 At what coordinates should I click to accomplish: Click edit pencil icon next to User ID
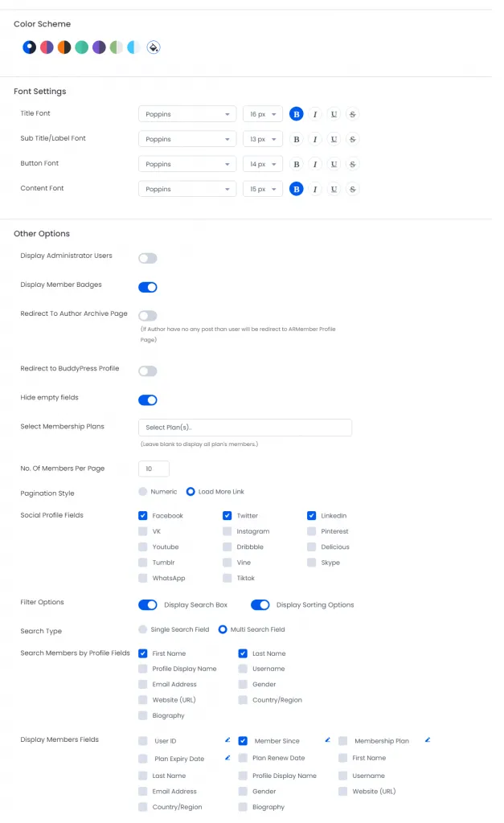[227, 739]
